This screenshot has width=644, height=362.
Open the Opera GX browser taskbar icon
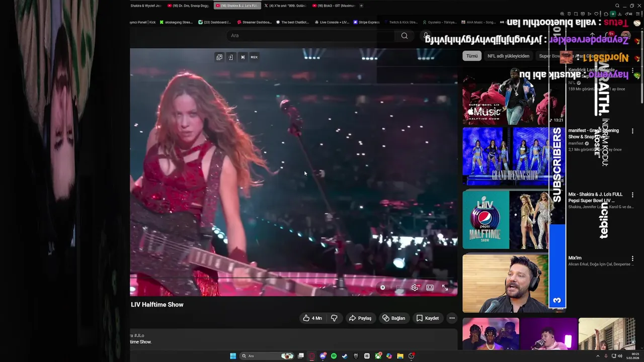point(312,356)
